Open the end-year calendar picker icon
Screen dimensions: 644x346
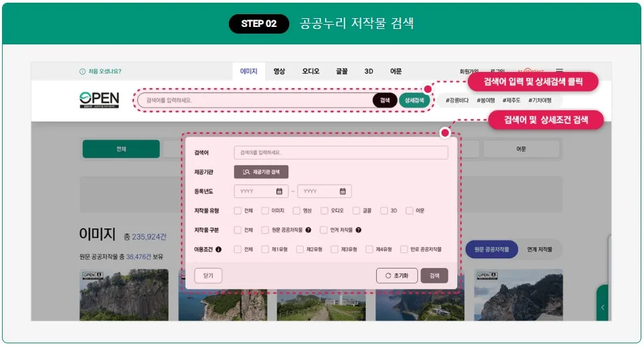[343, 191]
